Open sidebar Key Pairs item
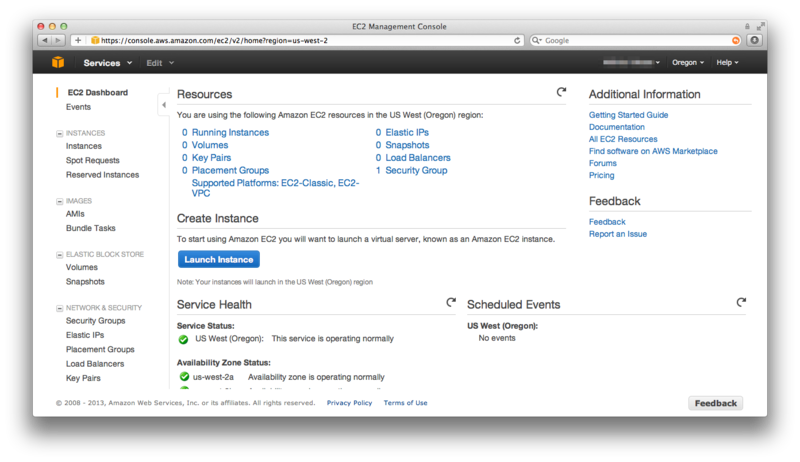800x462 pixels. [83, 378]
